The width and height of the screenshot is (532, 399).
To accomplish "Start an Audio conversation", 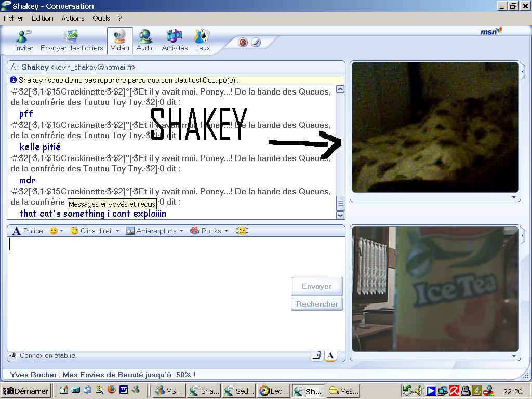I will pyautogui.click(x=145, y=41).
